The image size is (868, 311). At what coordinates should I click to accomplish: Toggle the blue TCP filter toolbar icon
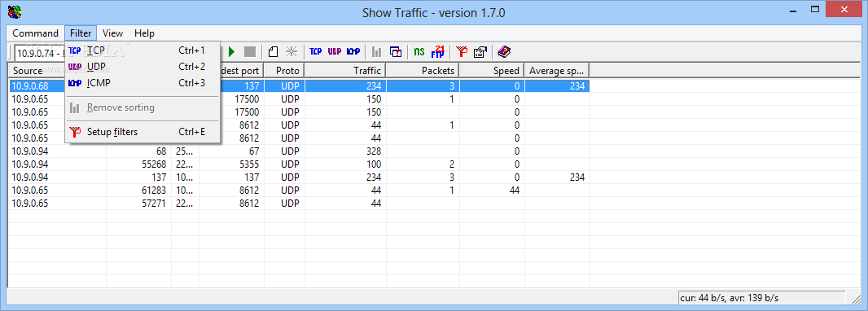point(316,51)
